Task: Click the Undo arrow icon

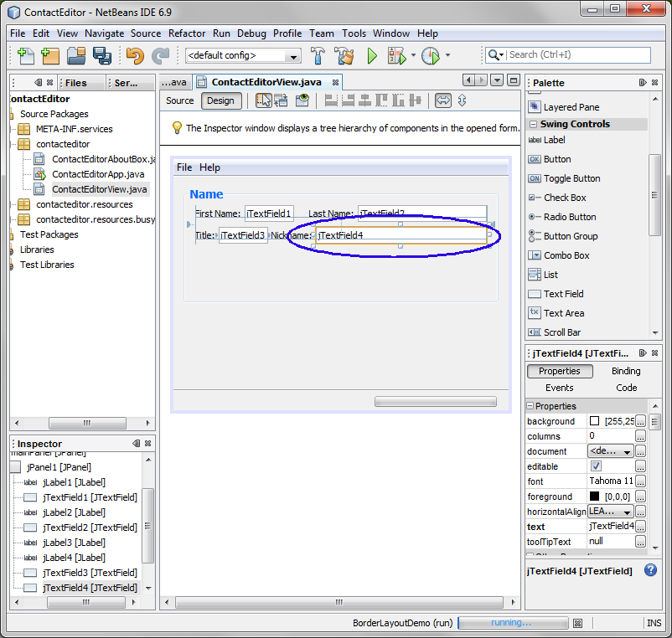Action: click(x=135, y=55)
